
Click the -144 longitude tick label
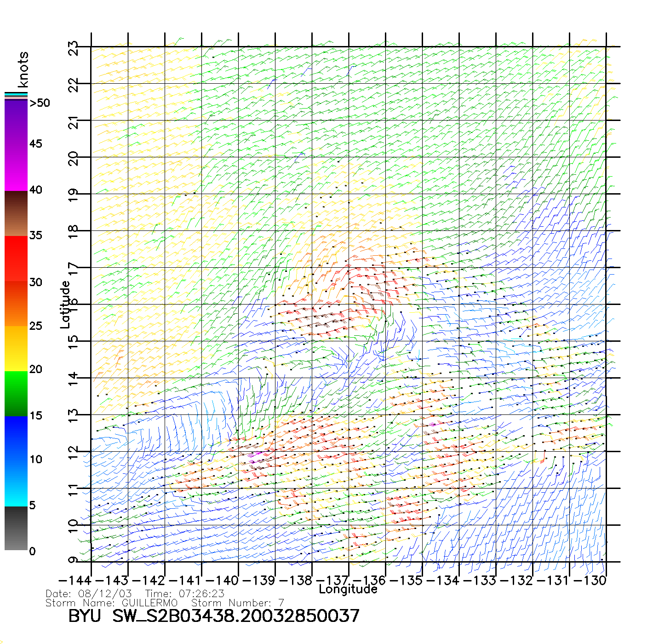(75, 580)
